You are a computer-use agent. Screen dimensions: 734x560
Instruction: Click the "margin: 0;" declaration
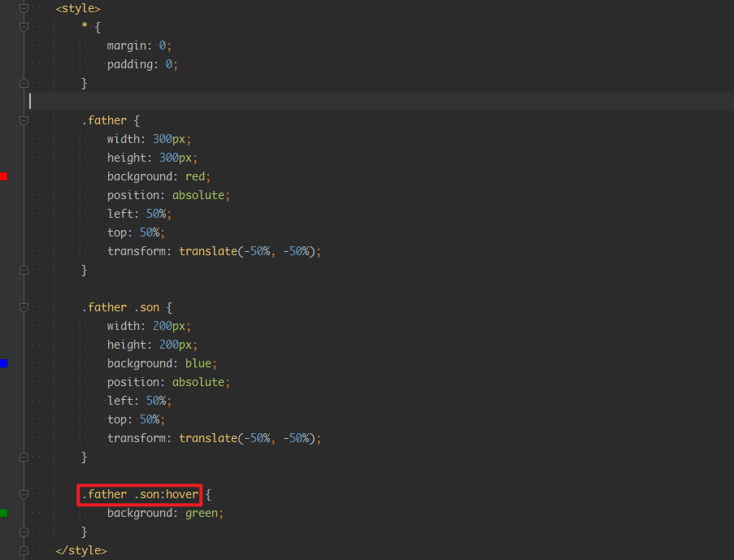click(x=139, y=46)
